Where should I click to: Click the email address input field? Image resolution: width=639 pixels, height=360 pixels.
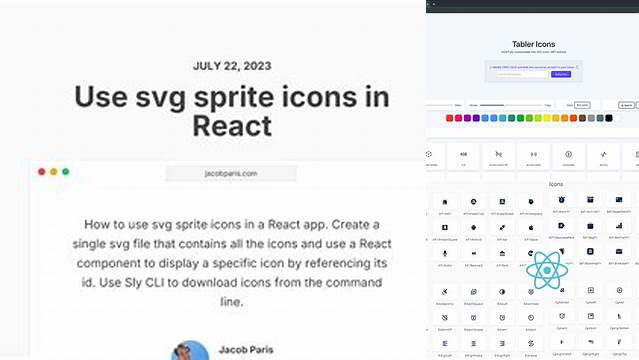tap(522, 74)
